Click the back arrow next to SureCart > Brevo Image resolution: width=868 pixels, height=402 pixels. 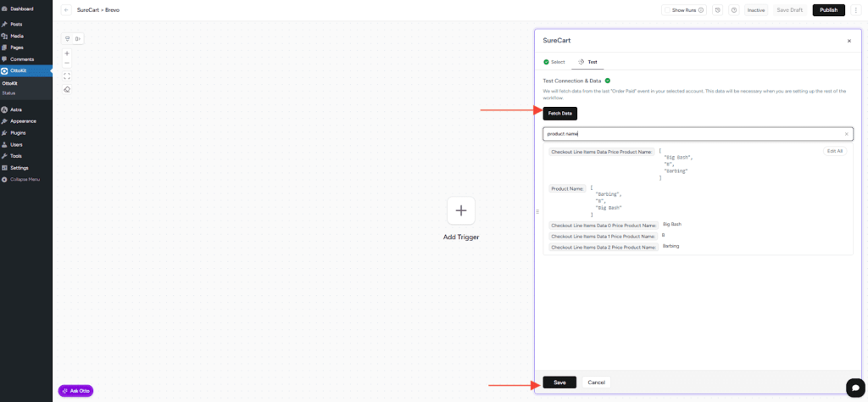(x=67, y=10)
